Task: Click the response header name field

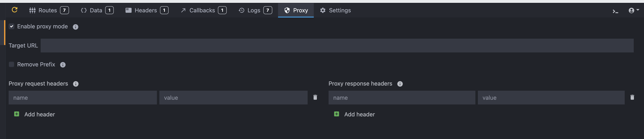Action: (402, 97)
